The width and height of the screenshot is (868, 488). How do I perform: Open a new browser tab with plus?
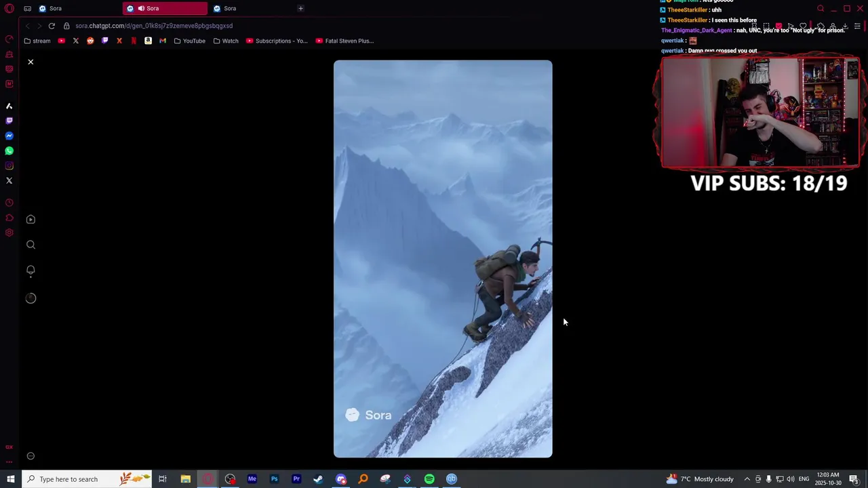pyautogui.click(x=300, y=8)
